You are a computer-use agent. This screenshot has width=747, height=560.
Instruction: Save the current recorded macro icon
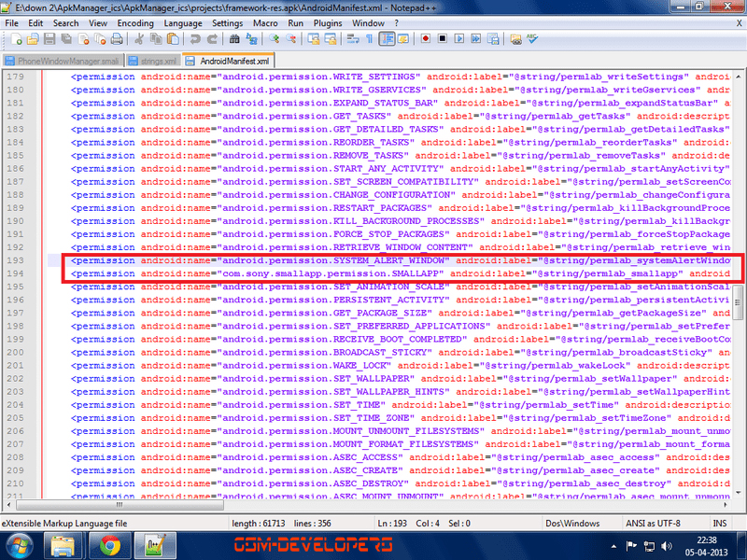[493, 39]
